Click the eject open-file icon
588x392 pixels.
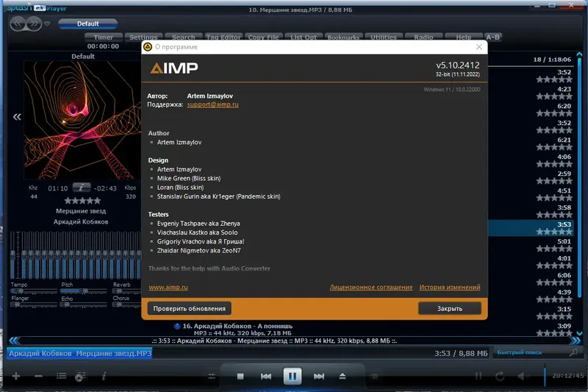343,377
